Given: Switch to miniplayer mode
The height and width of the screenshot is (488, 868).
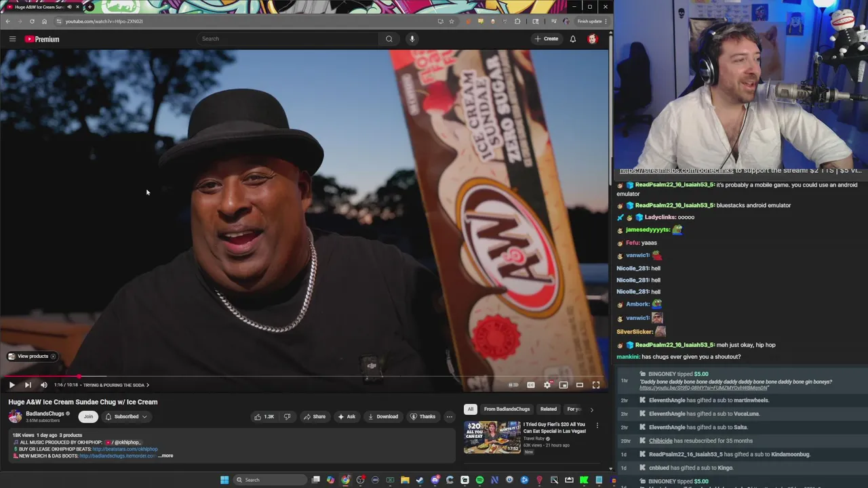Looking at the screenshot, I should tap(564, 385).
